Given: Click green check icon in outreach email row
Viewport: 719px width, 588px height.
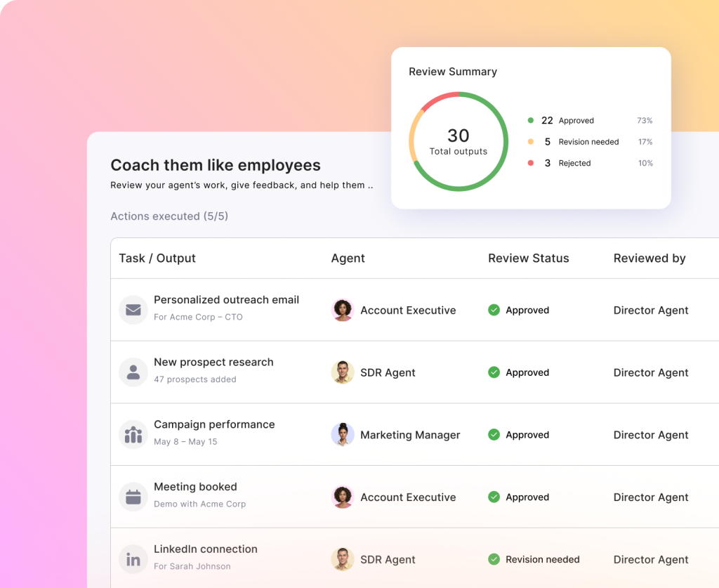Looking at the screenshot, I should tap(494, 310).
